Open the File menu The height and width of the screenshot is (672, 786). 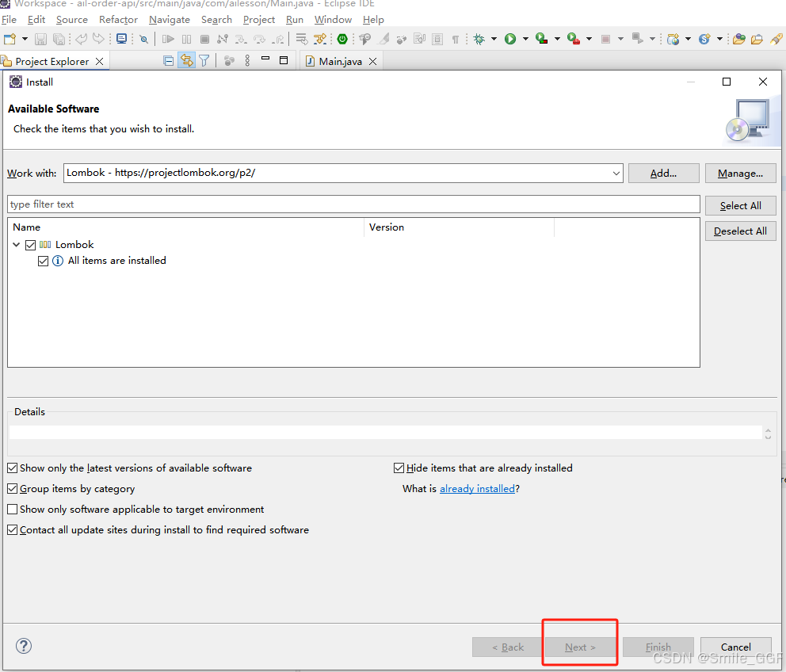(x=9, y=20)
